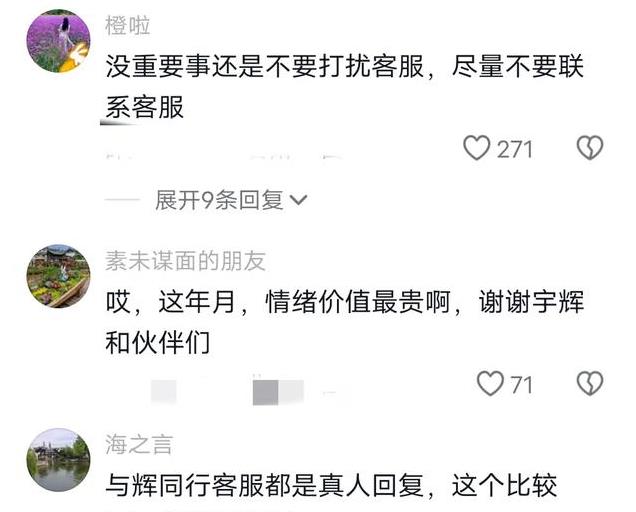Open username 海之言 profile
Image resolution: width=636 pixels, height=512 pixels.
[x=139, y=444]
